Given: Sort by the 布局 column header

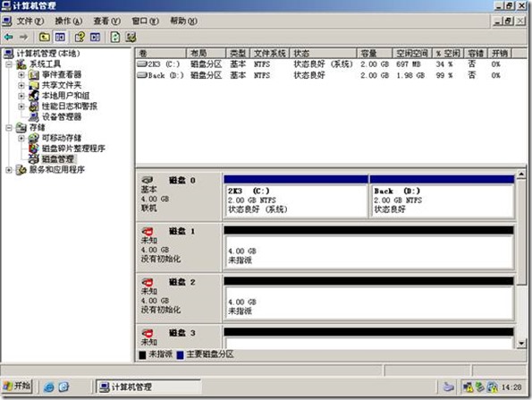Looking at the screenshot, I should pos(207,54).
